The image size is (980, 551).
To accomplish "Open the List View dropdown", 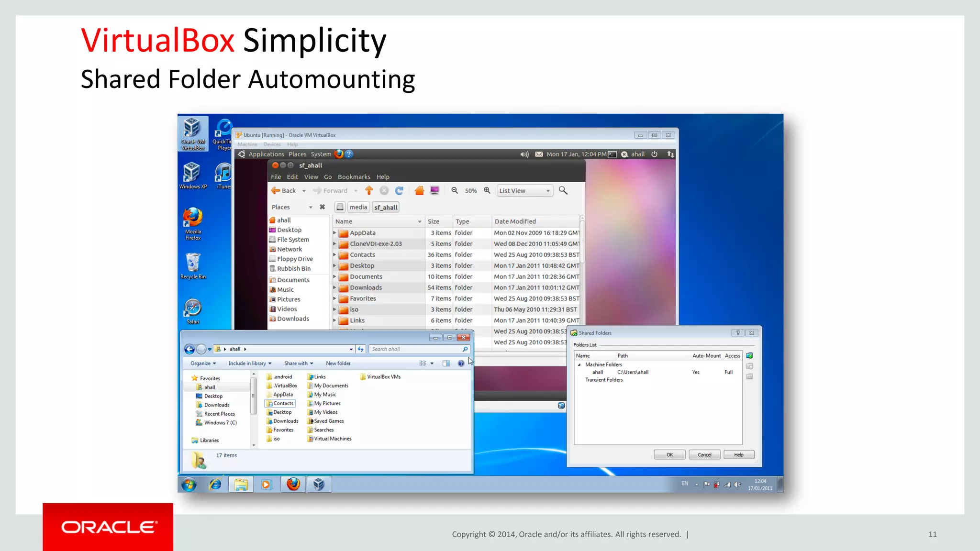I will (525, 191).
